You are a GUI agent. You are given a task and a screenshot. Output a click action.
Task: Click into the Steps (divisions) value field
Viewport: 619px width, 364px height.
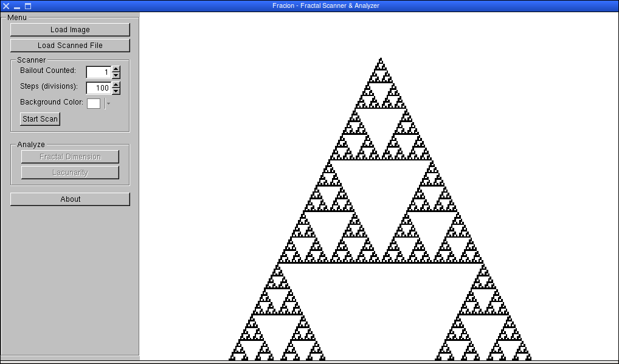pyautogui.click(x=99, y=88)
